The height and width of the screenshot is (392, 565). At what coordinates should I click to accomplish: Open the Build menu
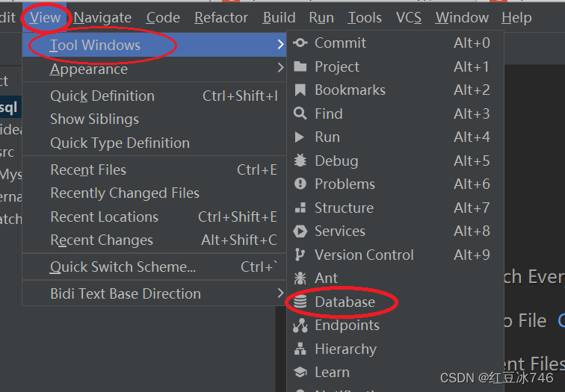279,18
